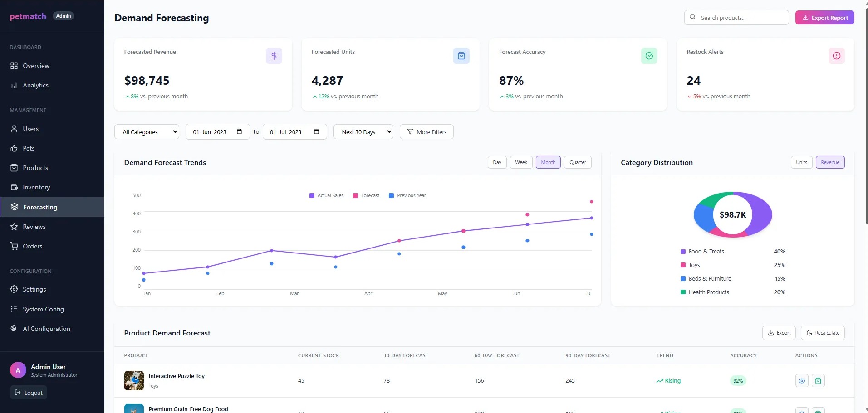Open the More Filters panel
868x413 pixels.
427,132
